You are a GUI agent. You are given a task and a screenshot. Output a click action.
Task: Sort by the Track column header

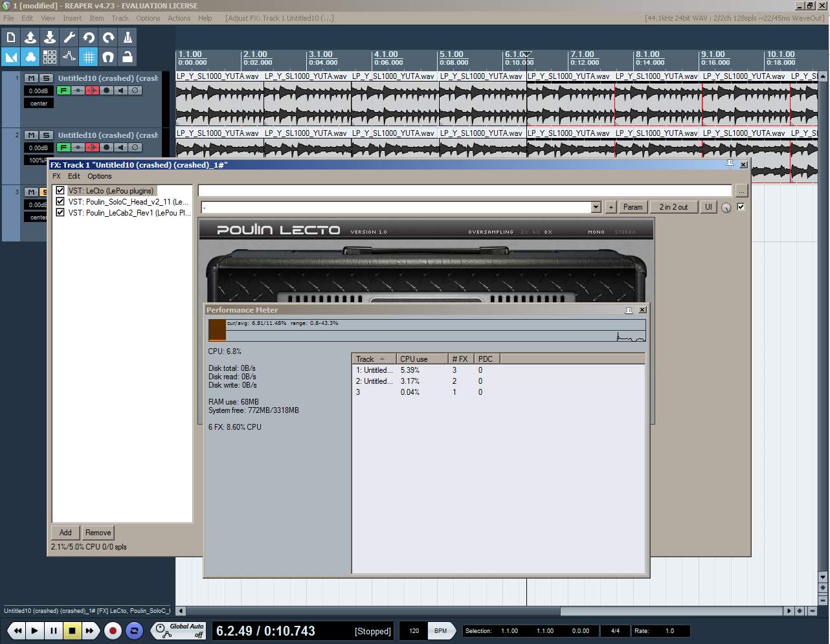coord(370,359)
